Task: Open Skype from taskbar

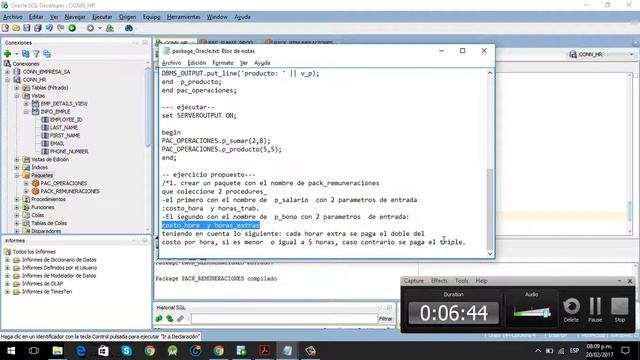Action: [x=127, y=351]
